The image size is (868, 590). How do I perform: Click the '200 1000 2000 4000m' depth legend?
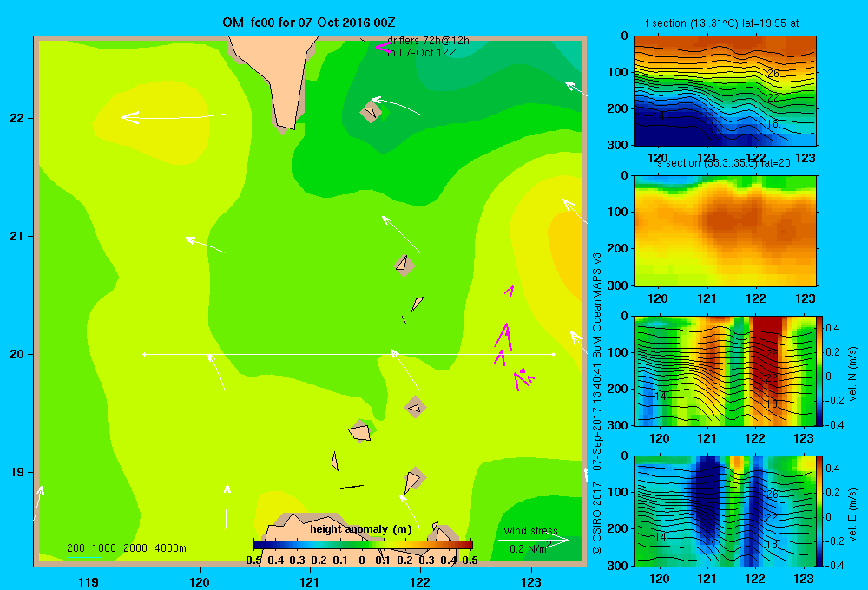point(126,548)
